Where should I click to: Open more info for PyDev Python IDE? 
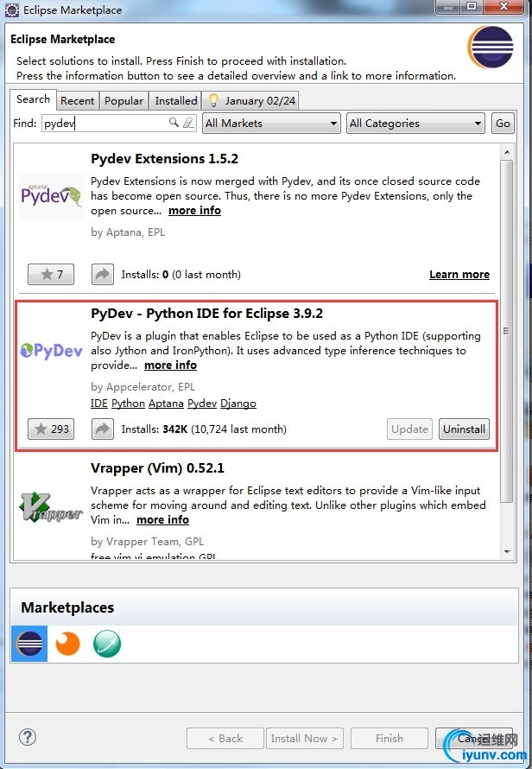[170, 365]
